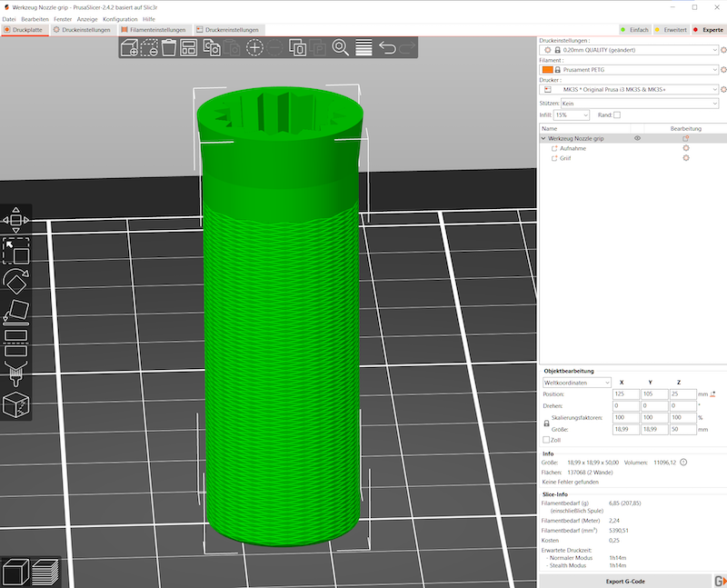727x588 pixels.
Task: Select Experte mode
Action: click(x=709, y=30)
